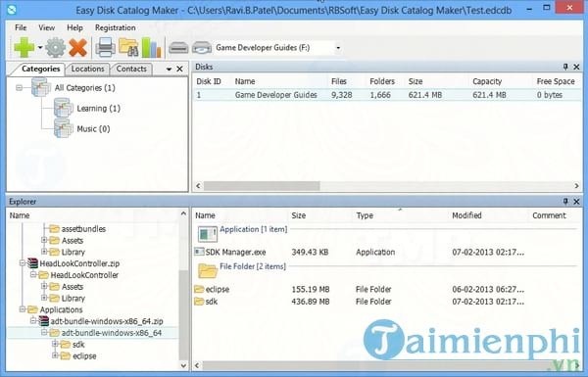Open the gear settings icon in toolbar
The image size is (588, 377).
pos(56,48)
